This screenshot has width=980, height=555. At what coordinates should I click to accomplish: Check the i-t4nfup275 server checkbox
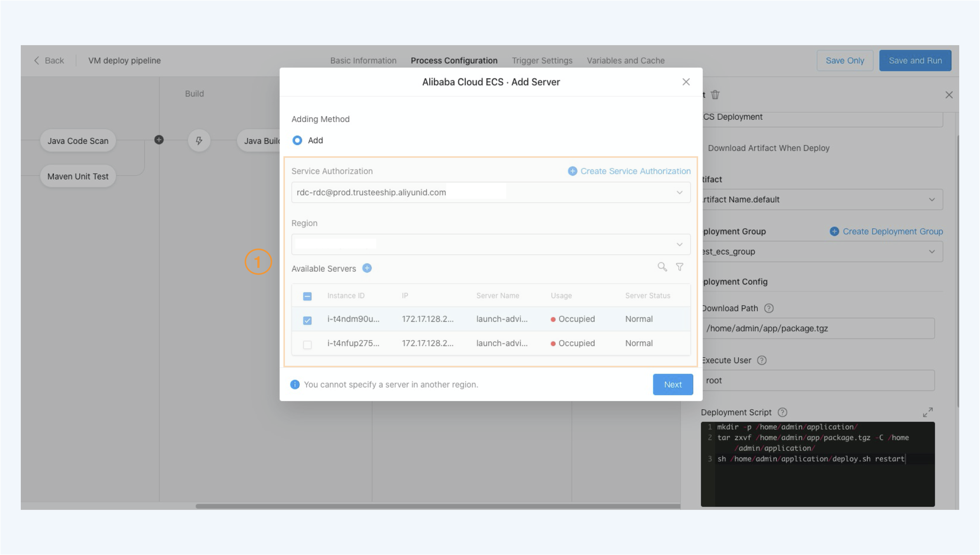click(x=307, y=344)
